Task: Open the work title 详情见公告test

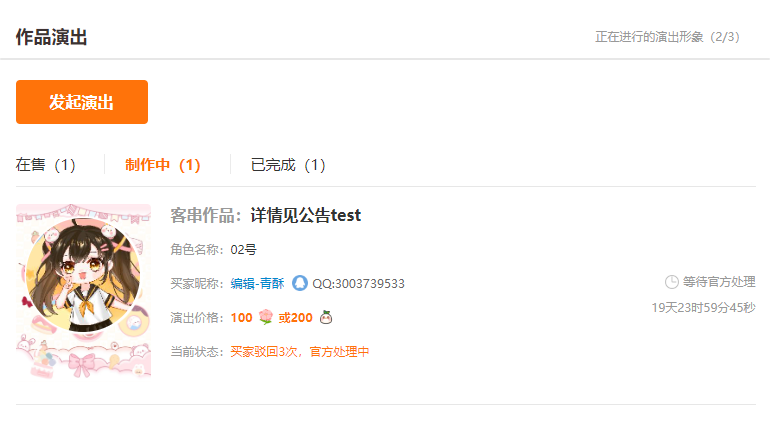Action: tap(305, 215)
